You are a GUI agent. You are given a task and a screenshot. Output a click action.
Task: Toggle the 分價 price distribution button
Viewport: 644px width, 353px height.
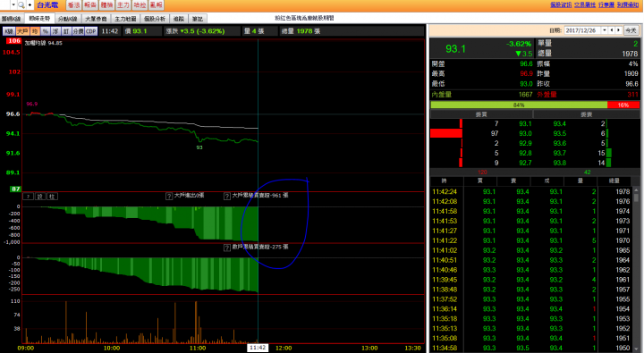(78, 31)
